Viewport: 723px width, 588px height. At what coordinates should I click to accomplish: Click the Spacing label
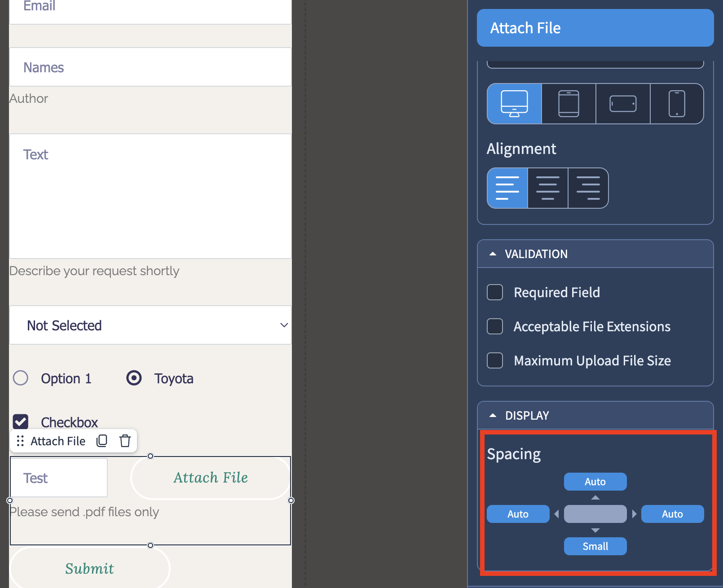click(x=514, y=454)
